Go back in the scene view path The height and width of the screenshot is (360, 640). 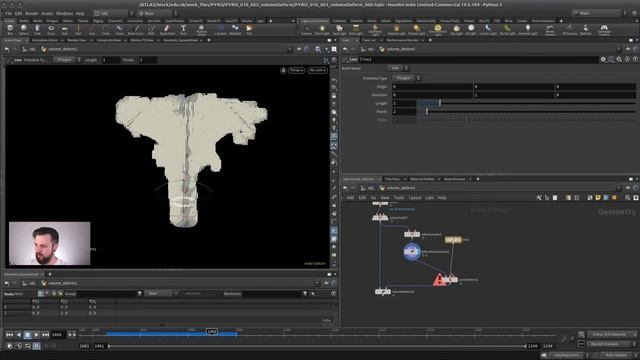point(7,49)
